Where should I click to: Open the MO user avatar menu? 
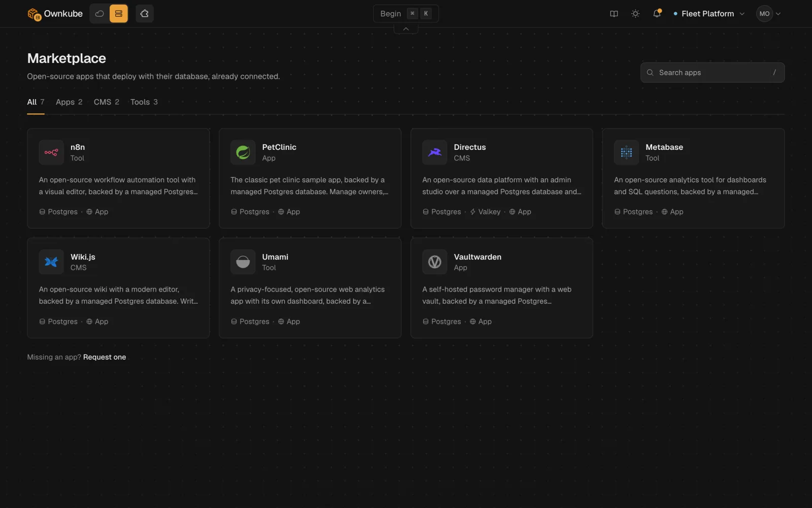coord(768,14)
